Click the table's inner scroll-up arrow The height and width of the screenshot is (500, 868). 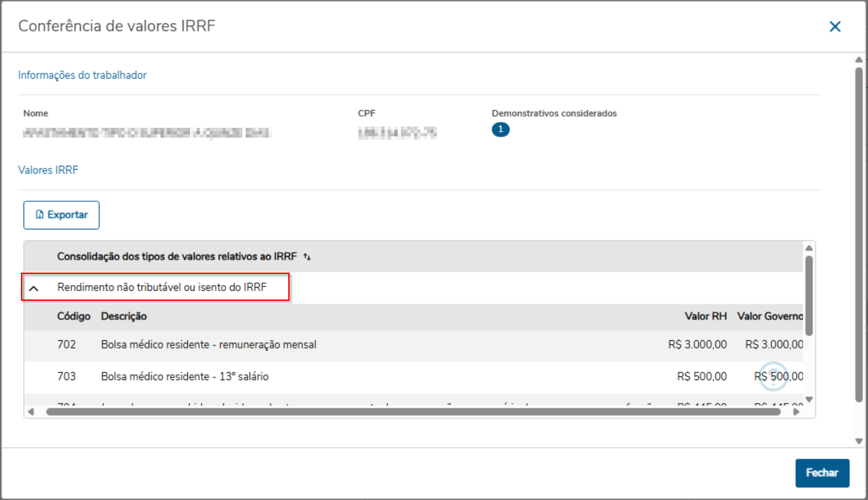pyautogui.click(x=809, y=248)
